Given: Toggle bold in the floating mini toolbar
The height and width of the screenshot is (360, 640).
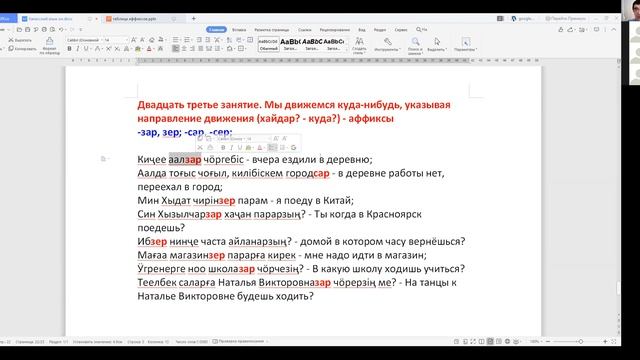Looking at the screenshot, I should coord(223,148).
